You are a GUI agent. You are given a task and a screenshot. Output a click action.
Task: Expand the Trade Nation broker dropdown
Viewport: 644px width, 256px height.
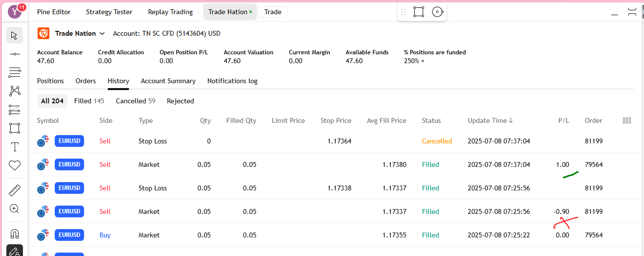tap(102, 33)
